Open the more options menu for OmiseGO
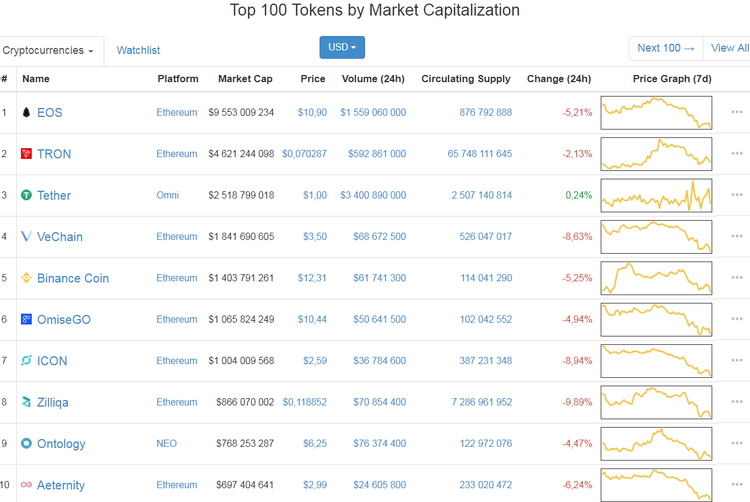The image size is (750, 502). coord(737,319)
